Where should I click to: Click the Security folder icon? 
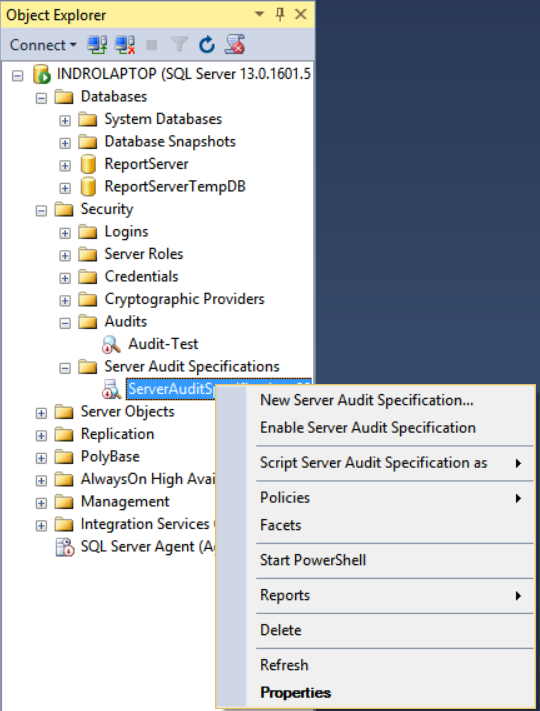[x=64, y=209]
